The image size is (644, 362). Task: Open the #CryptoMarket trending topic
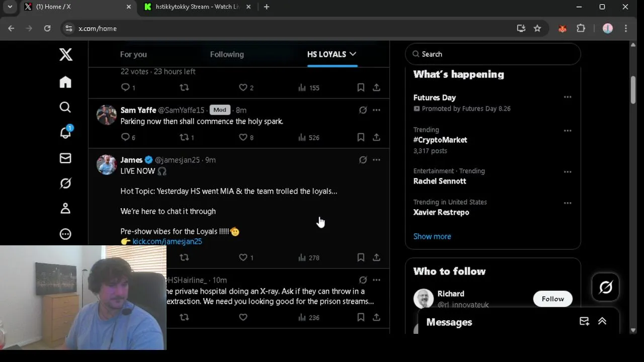click(440, 140)
